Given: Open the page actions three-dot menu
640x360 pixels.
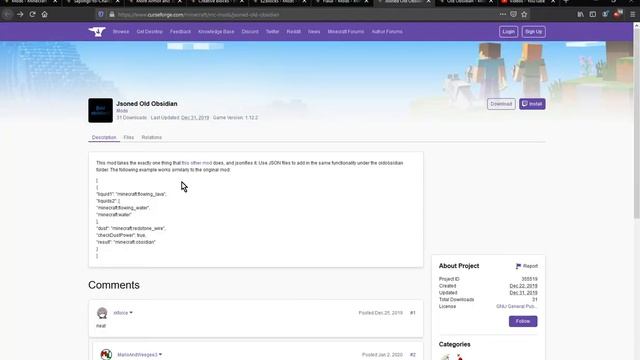Looking at the screenshot, I should (x=502, y=14).
